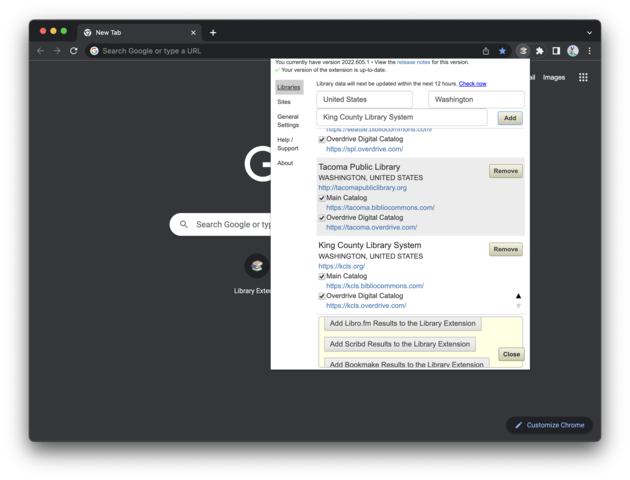
Task: Click the Add library button
Action: 510,118
